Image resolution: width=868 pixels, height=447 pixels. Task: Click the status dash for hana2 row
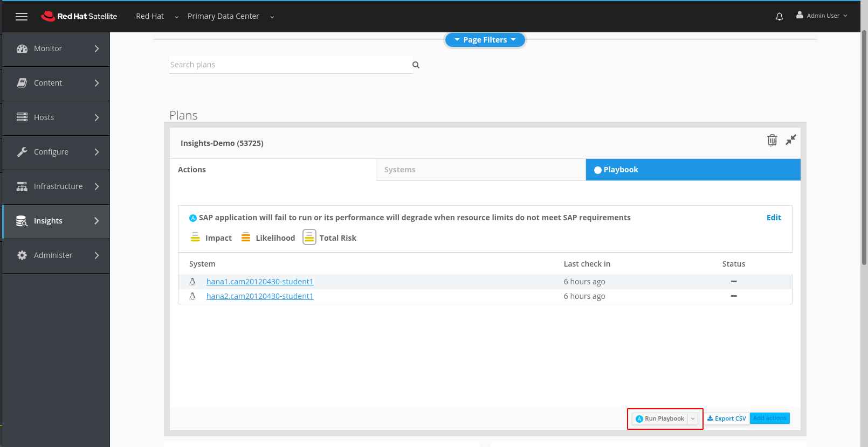(x=734, y=296)
